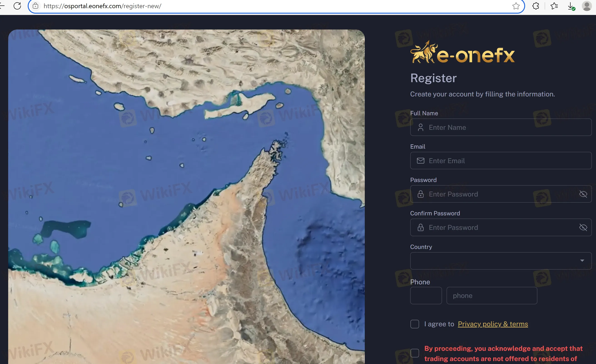Click into the phone number field

coord(492,295)
